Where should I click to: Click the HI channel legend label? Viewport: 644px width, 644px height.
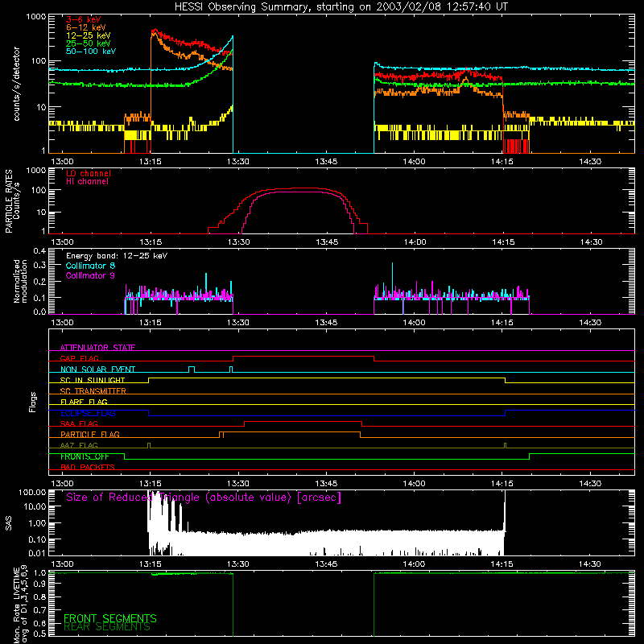pyautogui.click(x=87, y=181)
